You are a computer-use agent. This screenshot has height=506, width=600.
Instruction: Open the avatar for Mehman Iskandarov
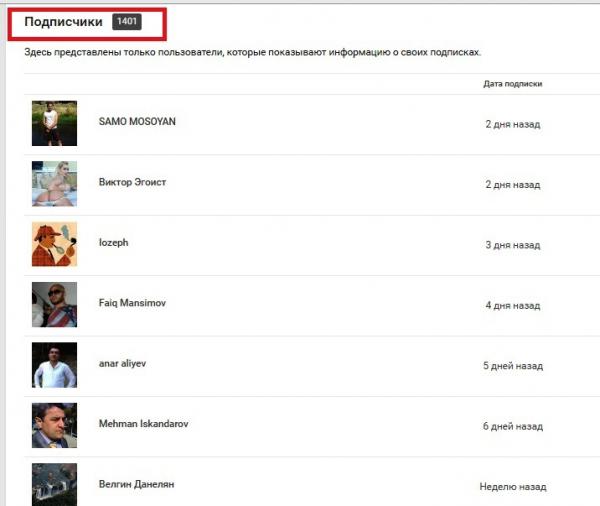tap(54, 425)
